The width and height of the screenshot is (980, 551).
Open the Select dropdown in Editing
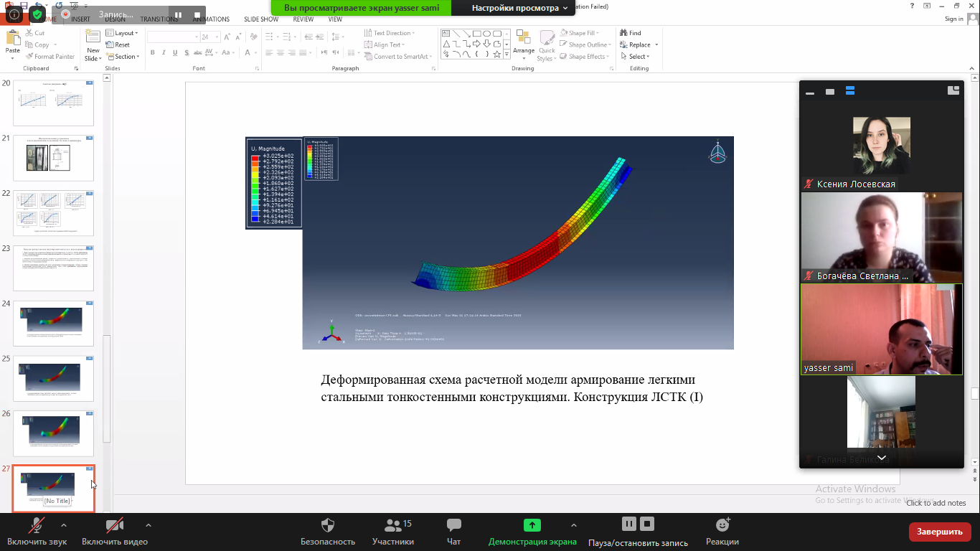635,57
